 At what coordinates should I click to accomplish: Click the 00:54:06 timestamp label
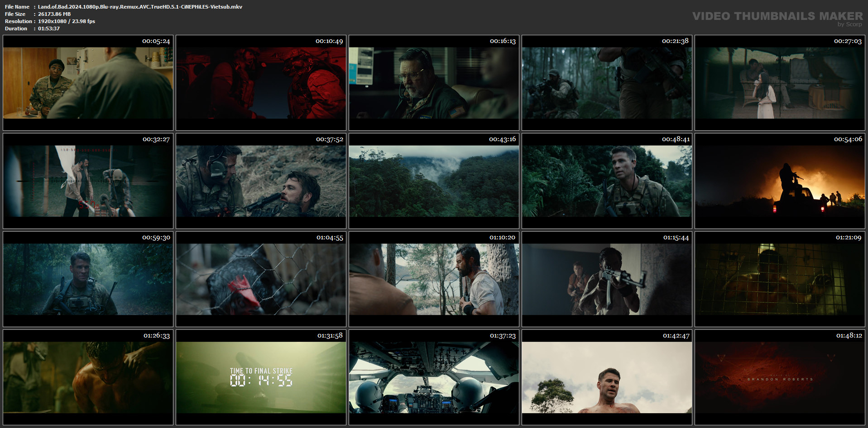coord(848,139)
